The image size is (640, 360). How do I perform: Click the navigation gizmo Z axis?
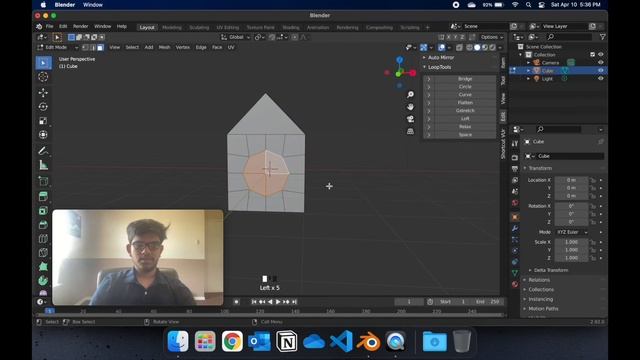(x=400, y=60)
